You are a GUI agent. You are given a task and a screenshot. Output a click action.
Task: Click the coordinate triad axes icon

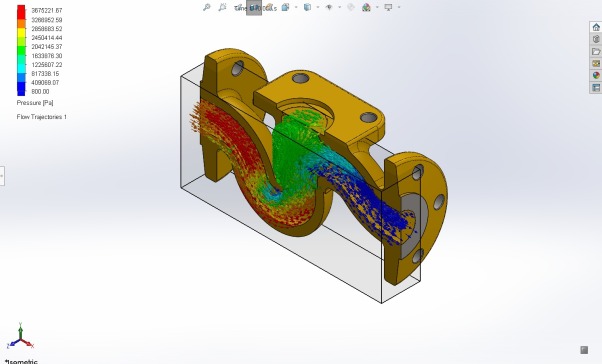tap(20, 337)
